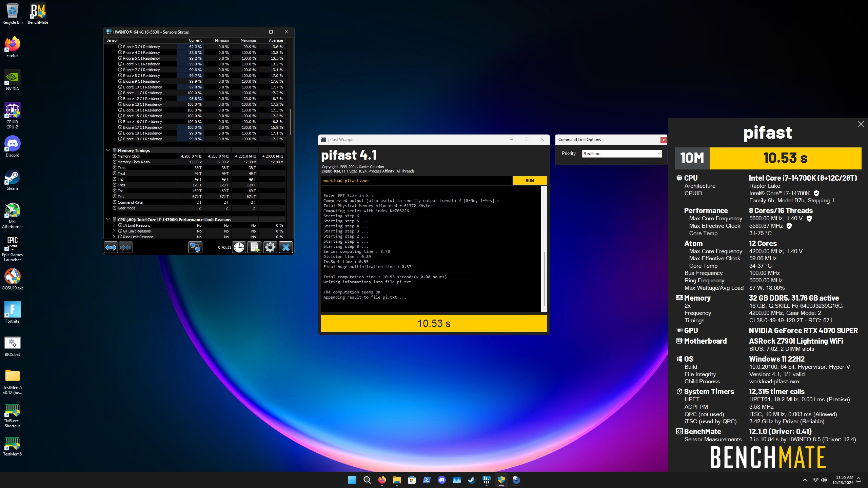The image size is (868, 488).
Task: Close the BenchMate pifast result panel
Action: pos(861,124)
